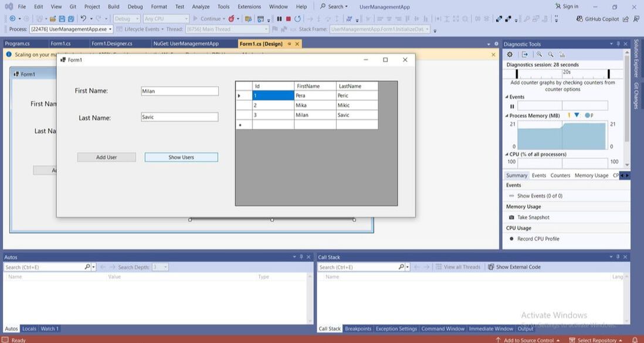Click Take Snapshot camera icon

pos(511,218)
